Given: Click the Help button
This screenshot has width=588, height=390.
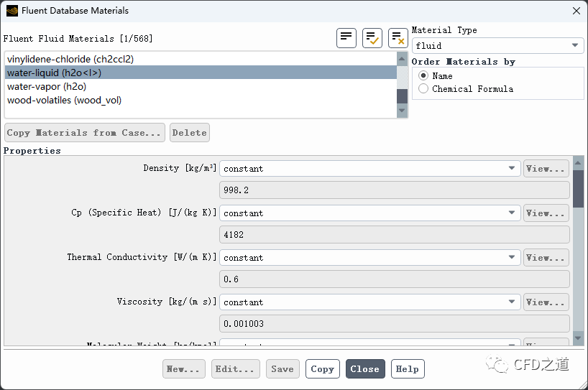Looking at the screenshot, I should coord(408,369).
